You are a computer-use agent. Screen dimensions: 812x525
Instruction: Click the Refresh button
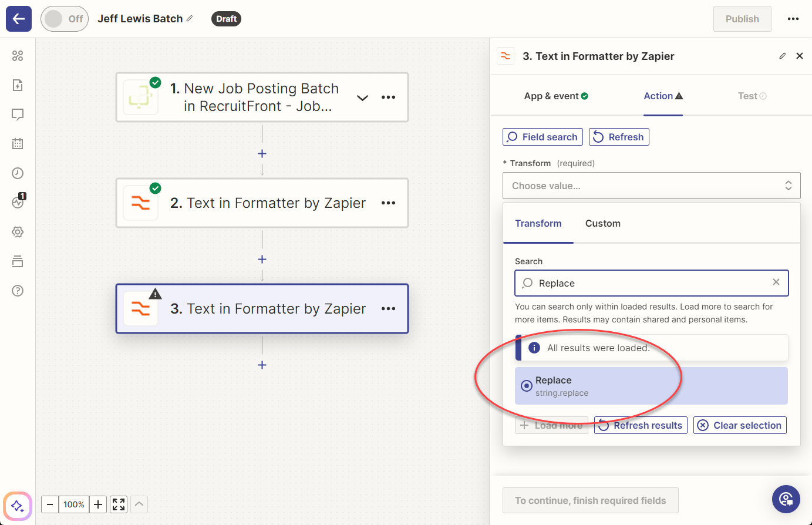pyautogui.click(x=619, y=137)
